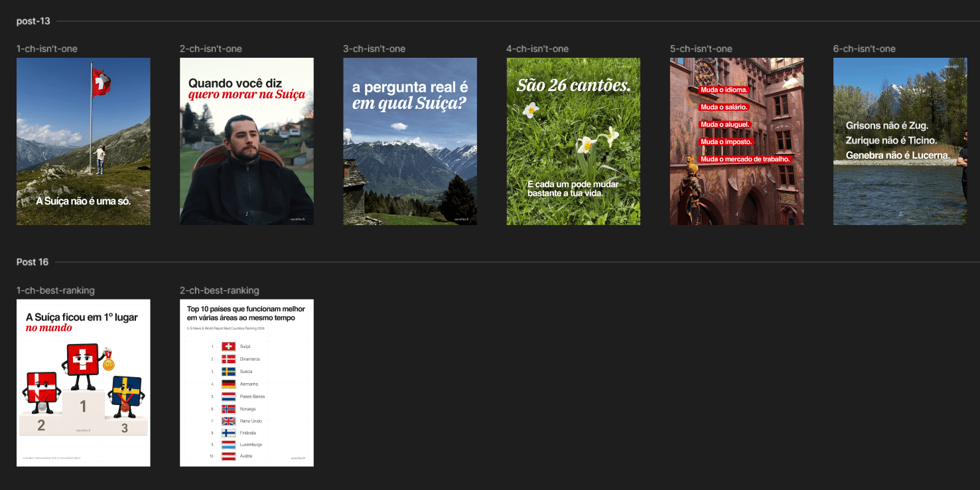The image size is (980, 490).
Task: Click the "a pergunta real é" text
Action: (x=410, y=88)
